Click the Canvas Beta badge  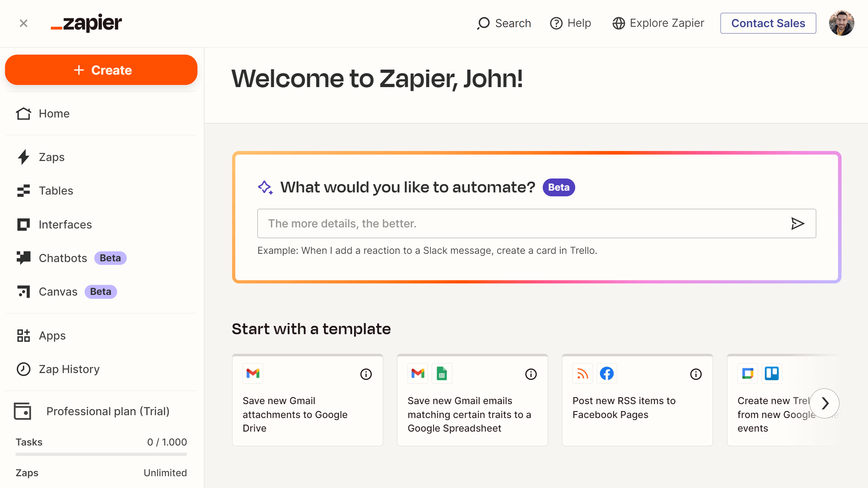(101, 292)
